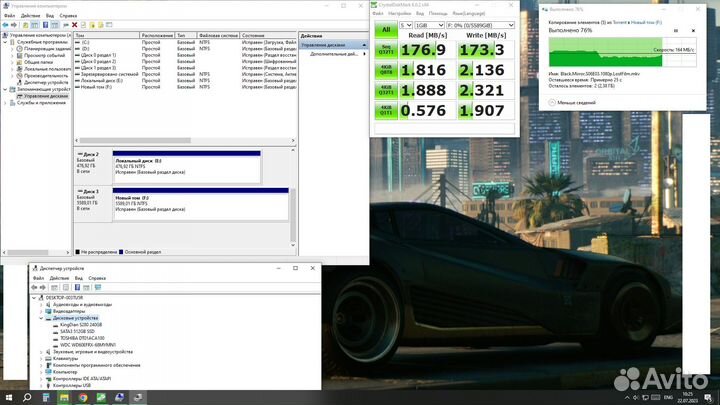The image size is (720, 405).
Task: Select Новый том (F:) volume row
Action: point(186,87)
